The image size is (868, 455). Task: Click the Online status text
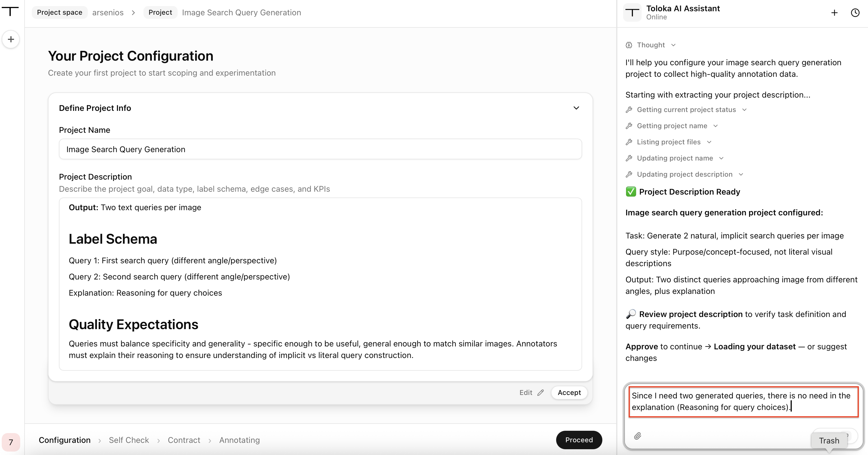pyautogui.click(x=656, y=17)
